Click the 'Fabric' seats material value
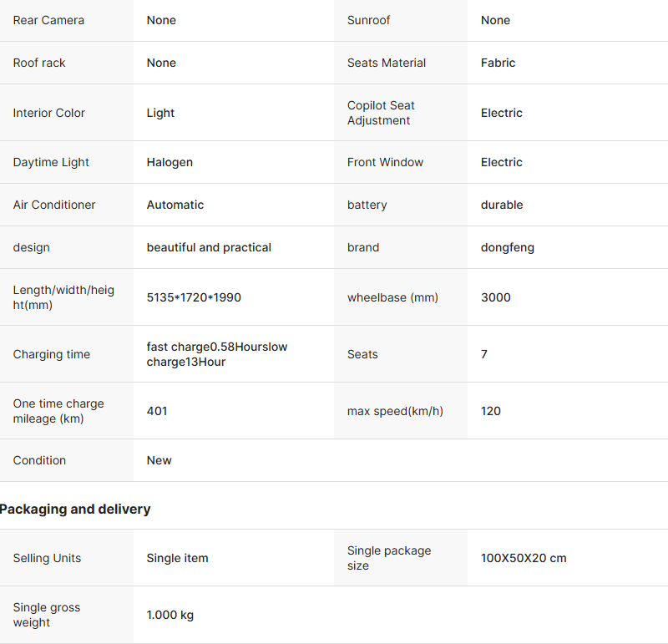The width and height of the screenshot is (668, 644). 498,63
